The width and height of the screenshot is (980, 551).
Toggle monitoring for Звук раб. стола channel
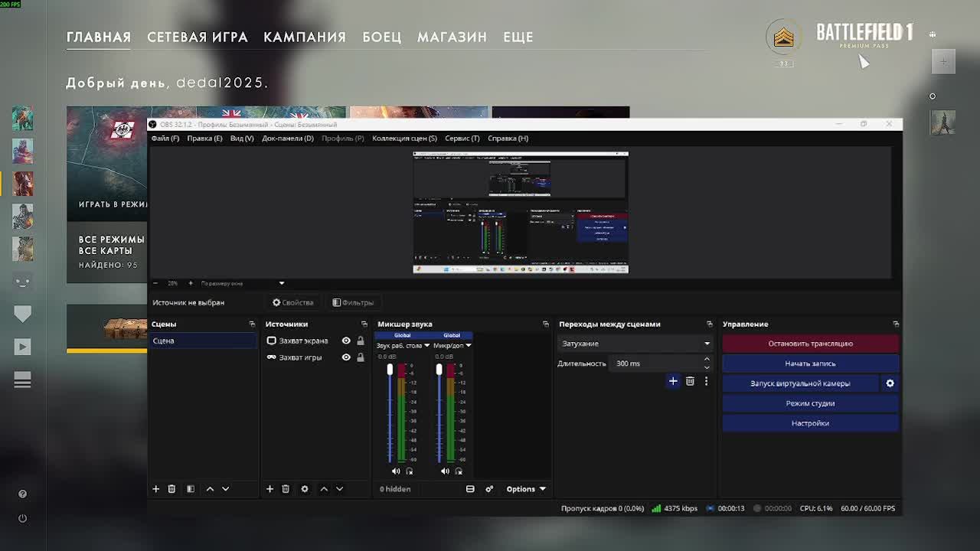pos(410,471)
